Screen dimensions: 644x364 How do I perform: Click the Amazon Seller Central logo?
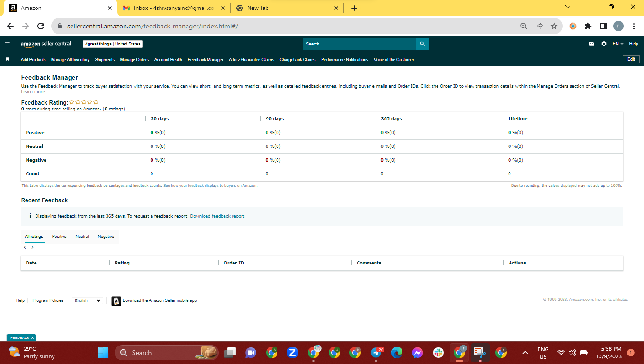[46, 44]
